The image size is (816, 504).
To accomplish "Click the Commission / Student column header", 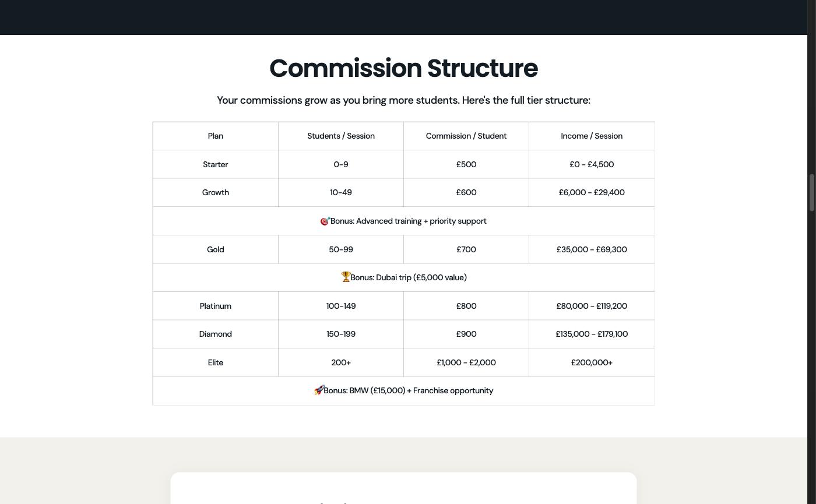I will click(x=466, y=136).
